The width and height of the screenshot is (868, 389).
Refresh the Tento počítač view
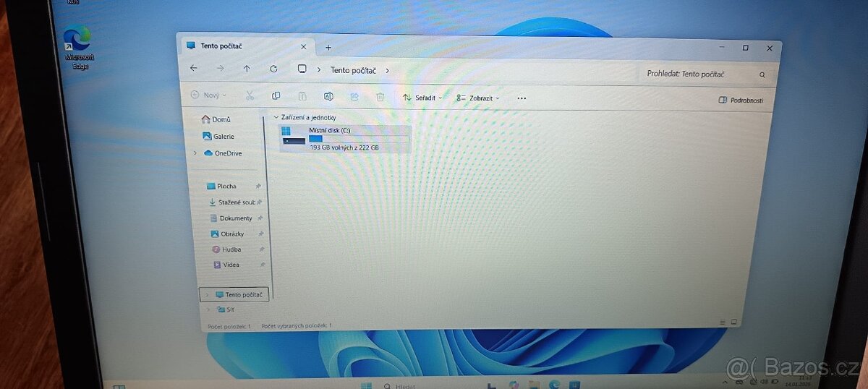273,69
